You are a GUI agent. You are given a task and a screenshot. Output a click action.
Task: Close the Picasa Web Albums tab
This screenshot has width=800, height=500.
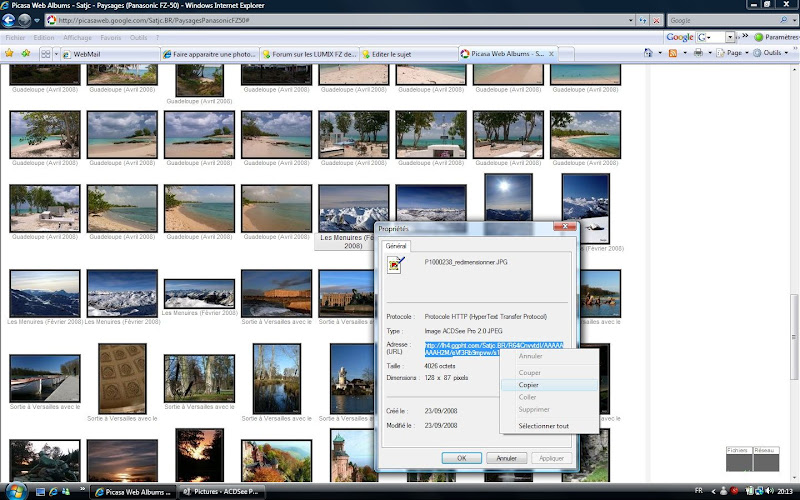(x=551, y=54)
